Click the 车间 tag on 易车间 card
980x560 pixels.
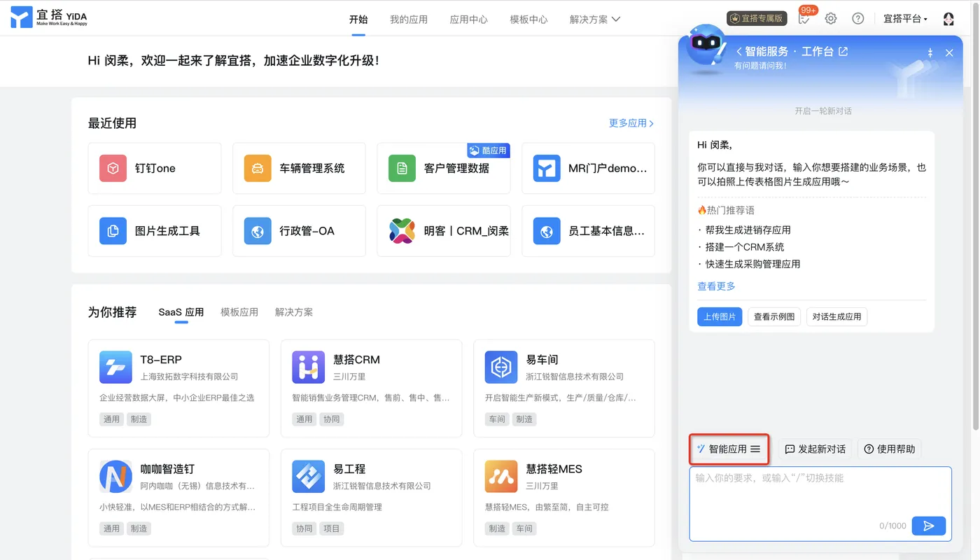(x=497, y=419)
